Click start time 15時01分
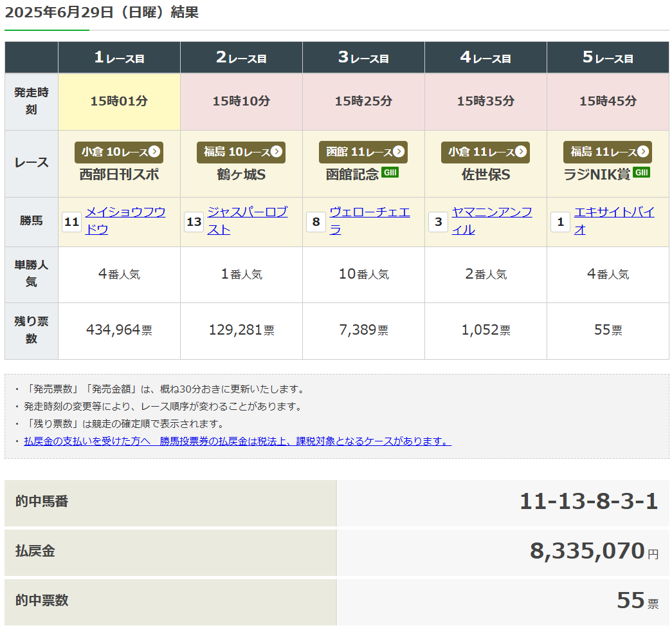 119,101
